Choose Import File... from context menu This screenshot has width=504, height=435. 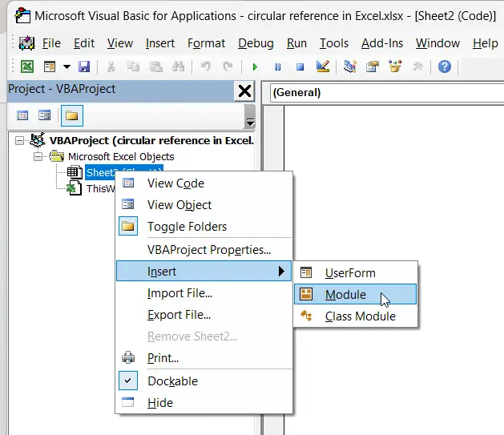(204, 293)
